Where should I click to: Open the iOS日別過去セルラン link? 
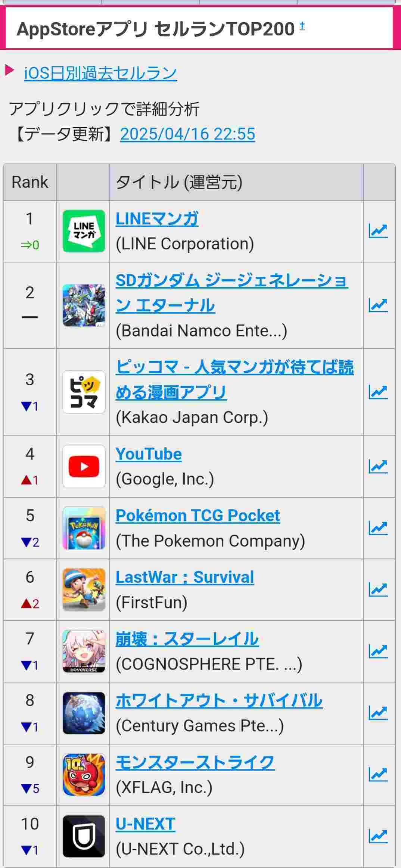tap(100, 73)
